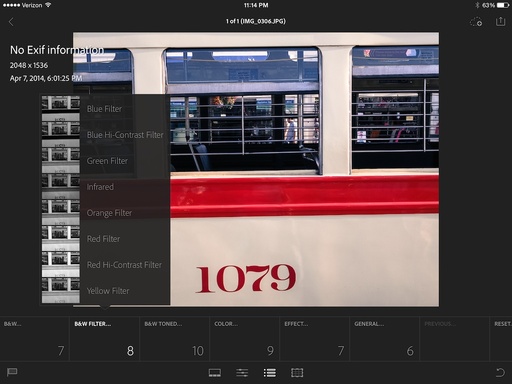
Task: Open the adjustments sliders icon
Action: 242,373
